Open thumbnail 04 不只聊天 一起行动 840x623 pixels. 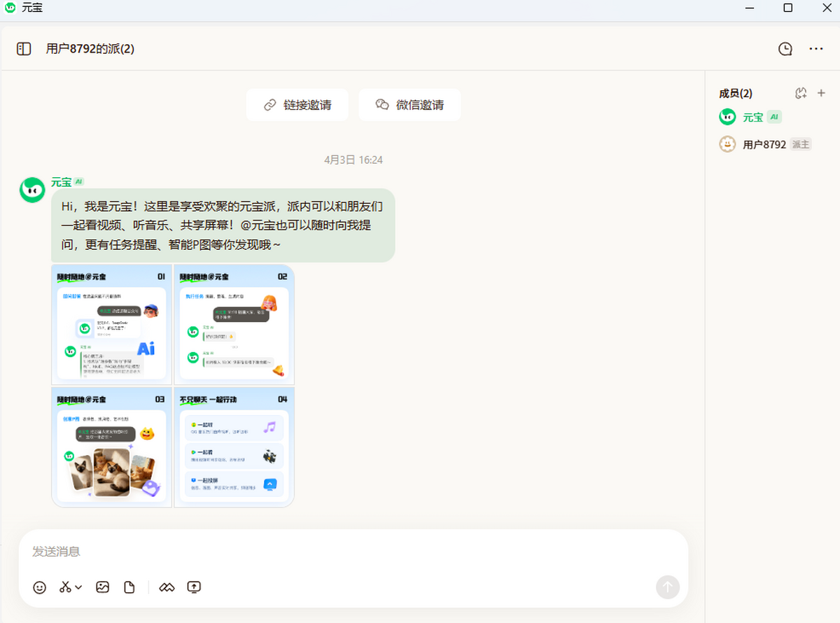click(234, 447)
